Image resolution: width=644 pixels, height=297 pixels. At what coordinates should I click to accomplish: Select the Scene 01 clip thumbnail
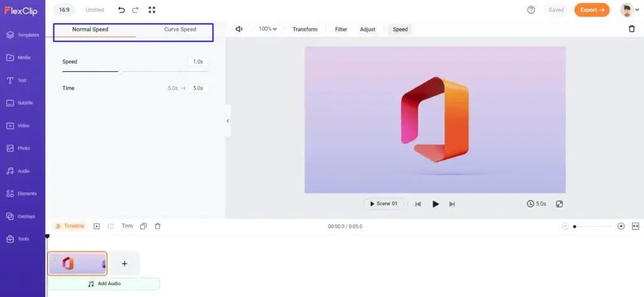(77, 264)
